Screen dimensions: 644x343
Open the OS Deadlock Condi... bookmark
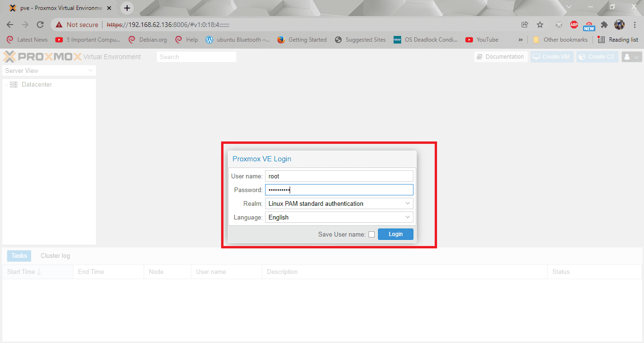coord(426,40)
